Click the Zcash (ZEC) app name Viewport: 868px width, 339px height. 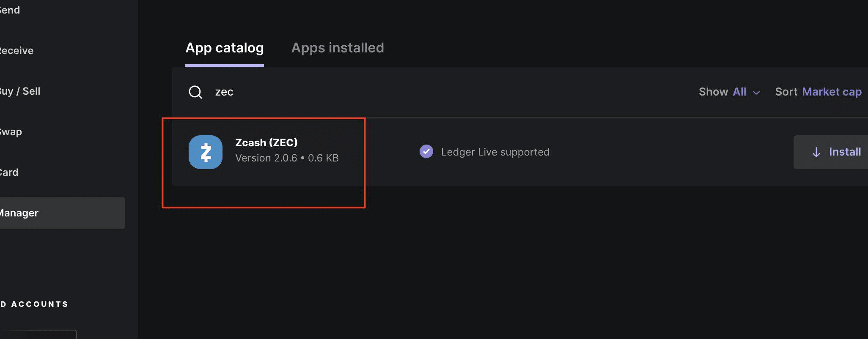(266, 143)
